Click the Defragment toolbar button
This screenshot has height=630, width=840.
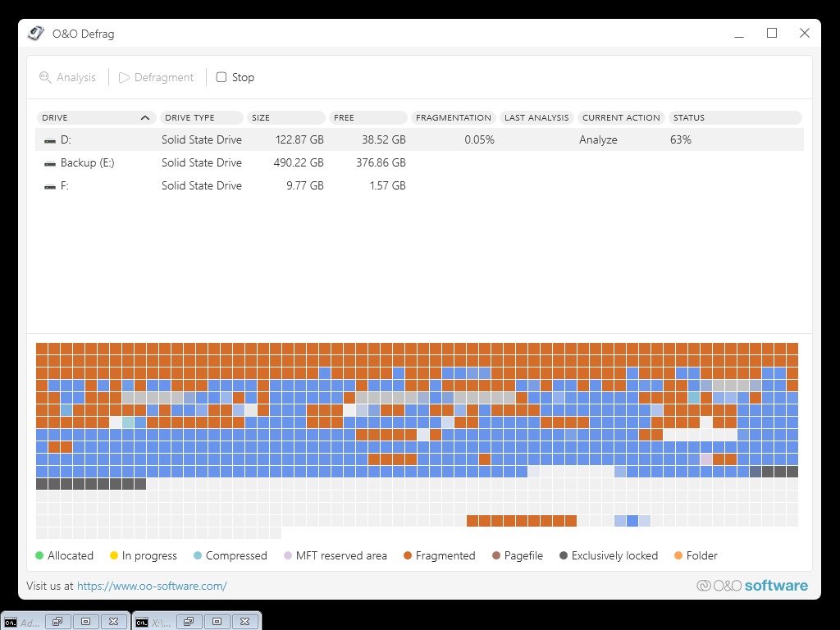point(156,77)
